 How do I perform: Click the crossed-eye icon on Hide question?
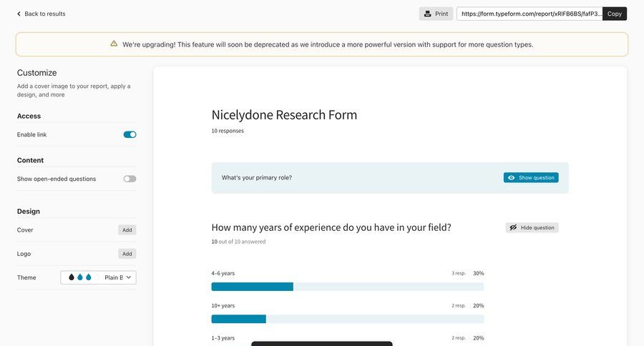click(513, 227)
